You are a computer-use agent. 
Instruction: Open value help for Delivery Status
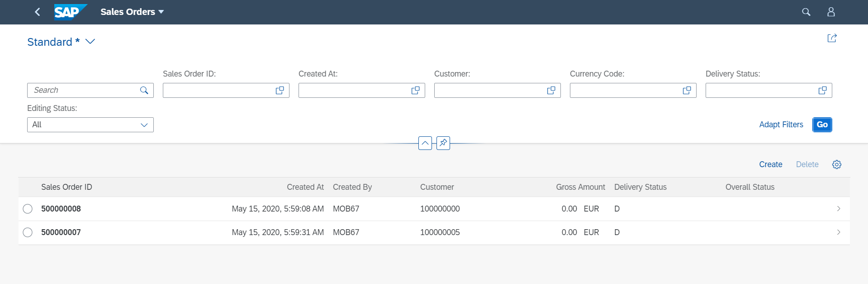pos(823,90)
